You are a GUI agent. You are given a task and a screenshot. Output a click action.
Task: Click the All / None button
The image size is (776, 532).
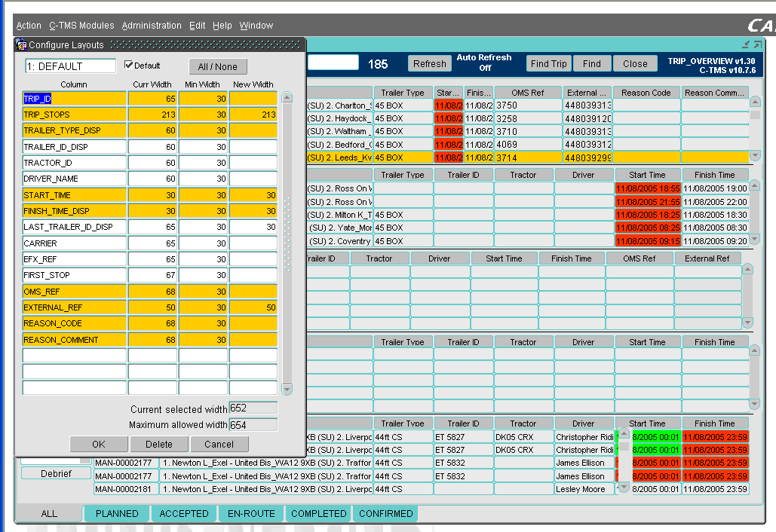pyautogui.click(x=218, y=67)
